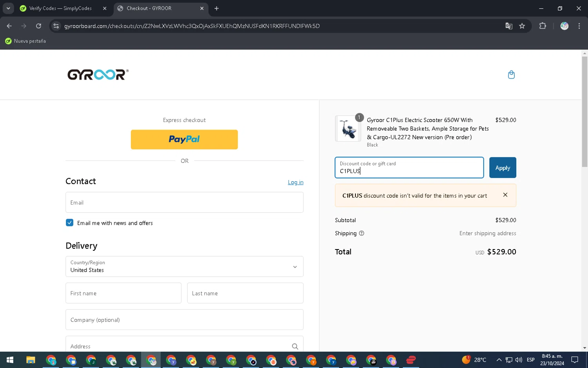Open a new browser tab
The height and width of the screenshot is (368, 588).
click(216, 8)
